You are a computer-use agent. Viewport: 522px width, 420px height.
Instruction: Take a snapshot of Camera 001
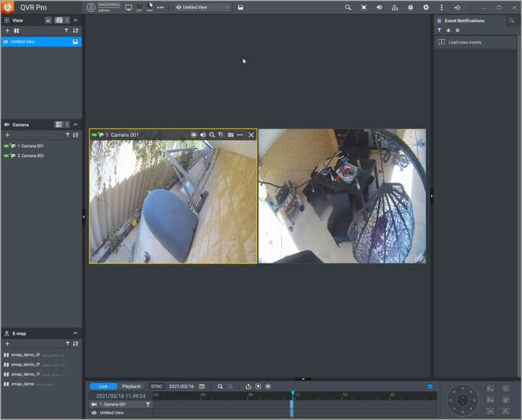click(x=230, y=135)
